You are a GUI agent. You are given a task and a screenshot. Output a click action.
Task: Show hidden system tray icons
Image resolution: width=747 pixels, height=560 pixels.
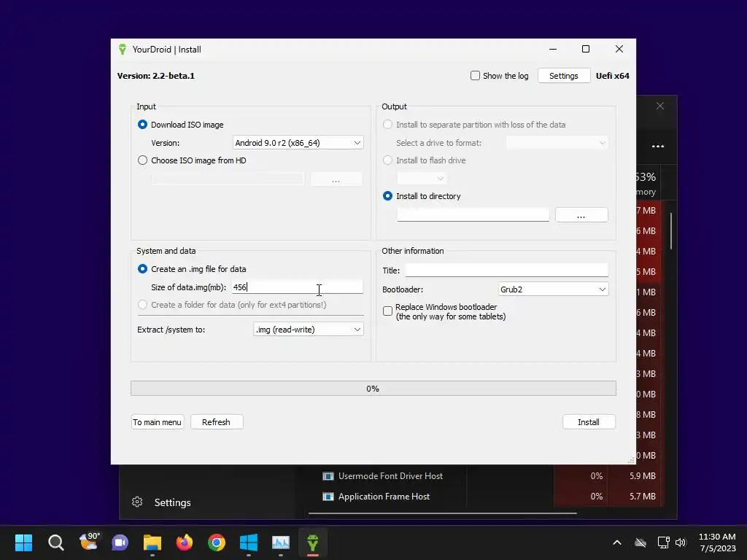[x=617, y=542]
